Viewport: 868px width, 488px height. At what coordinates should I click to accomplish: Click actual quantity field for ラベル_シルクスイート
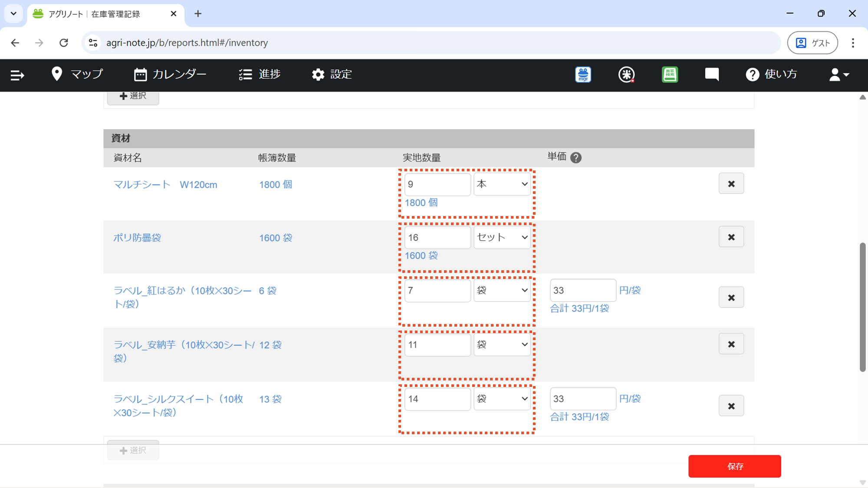pyautogui.click(x=437, y=399)
